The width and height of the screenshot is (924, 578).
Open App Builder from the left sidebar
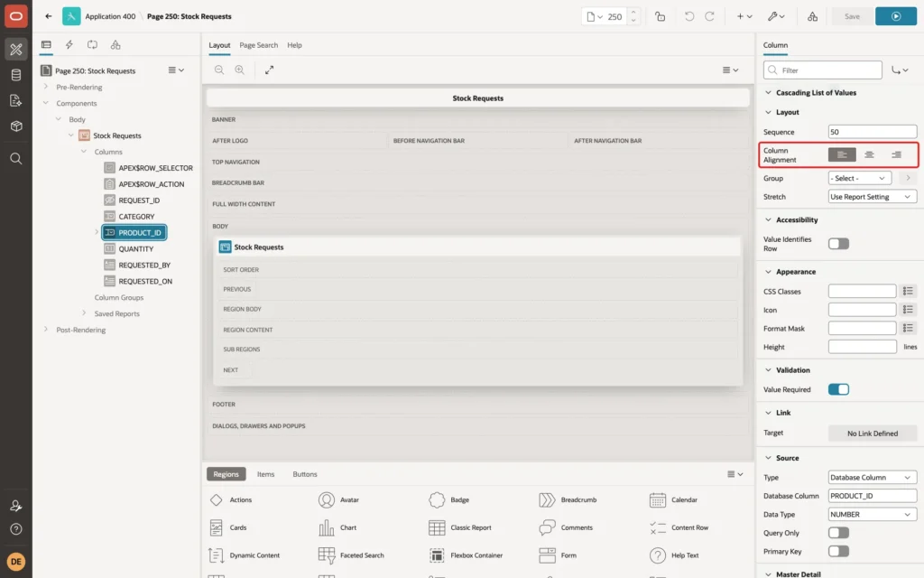[x=16, y=50]
